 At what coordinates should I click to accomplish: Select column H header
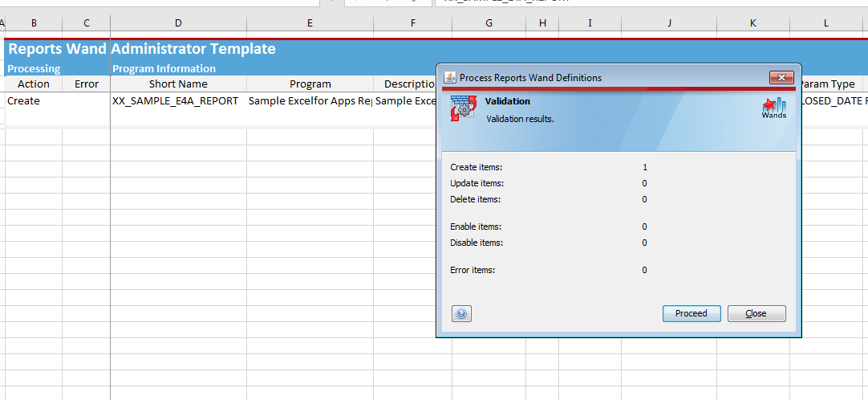pos(542,22)
